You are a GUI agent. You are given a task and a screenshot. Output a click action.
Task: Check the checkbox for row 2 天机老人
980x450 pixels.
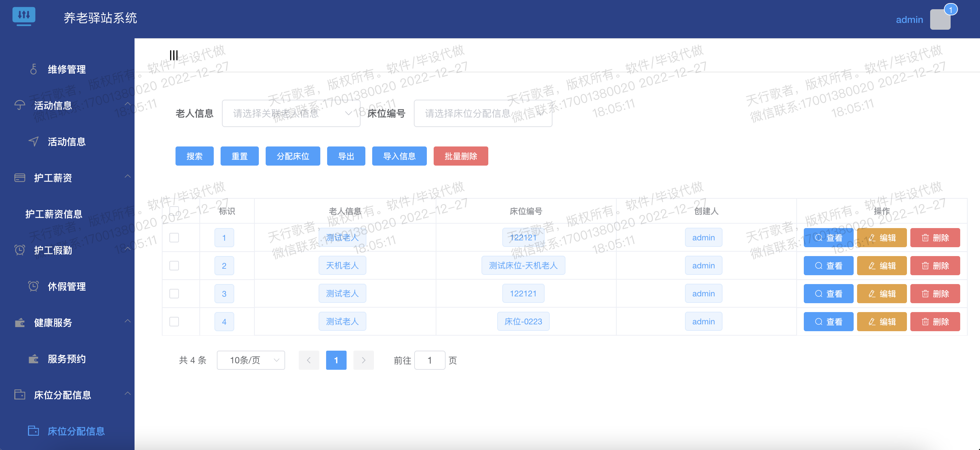click(174, 266)
